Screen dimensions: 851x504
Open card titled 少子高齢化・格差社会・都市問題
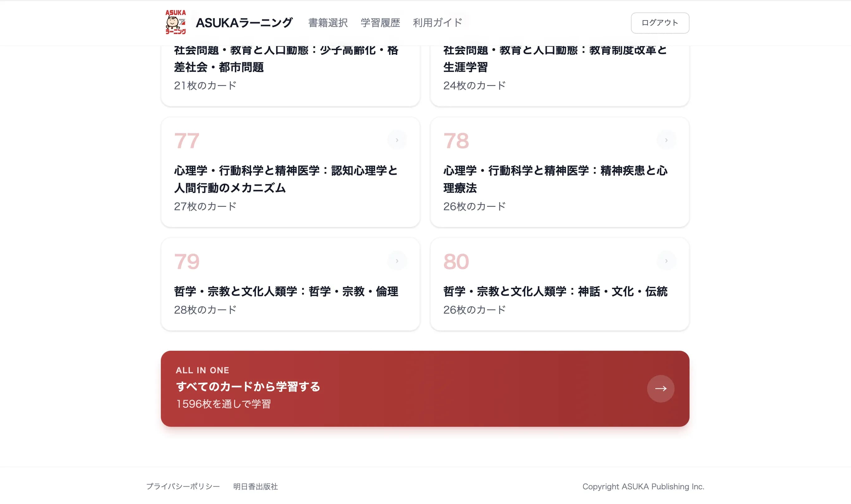pyautogui.click(x=290, y=76)
